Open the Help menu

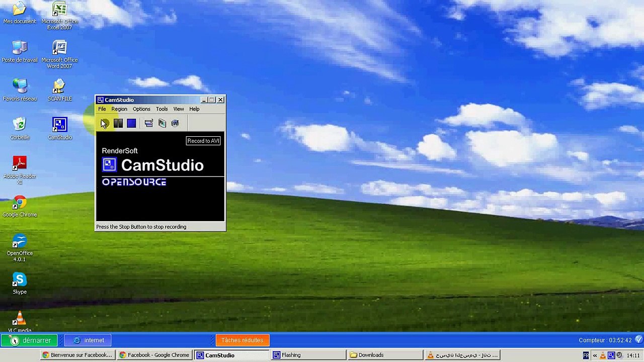(194, 109)
